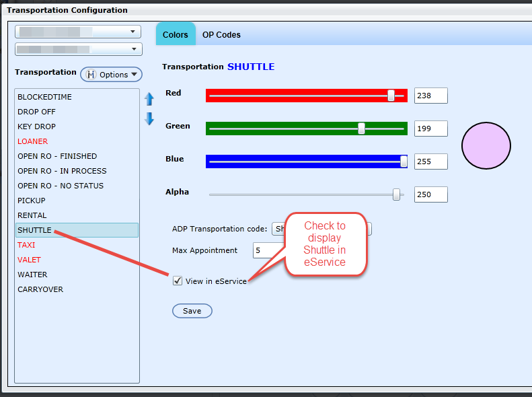
Task: Click the move up arrow icon
Action: tap(149, 100)
